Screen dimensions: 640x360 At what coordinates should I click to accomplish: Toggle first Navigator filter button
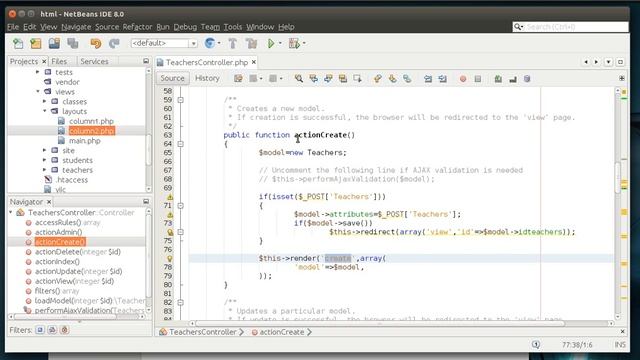[40, 330]
